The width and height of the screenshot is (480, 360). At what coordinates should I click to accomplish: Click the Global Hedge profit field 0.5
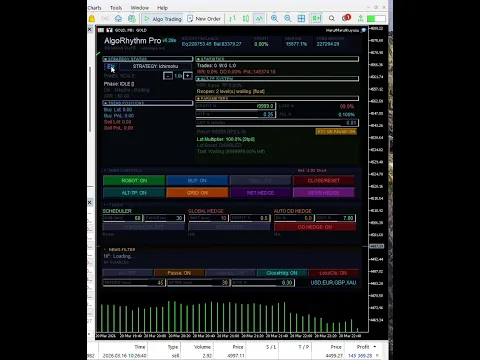point(250,218)
